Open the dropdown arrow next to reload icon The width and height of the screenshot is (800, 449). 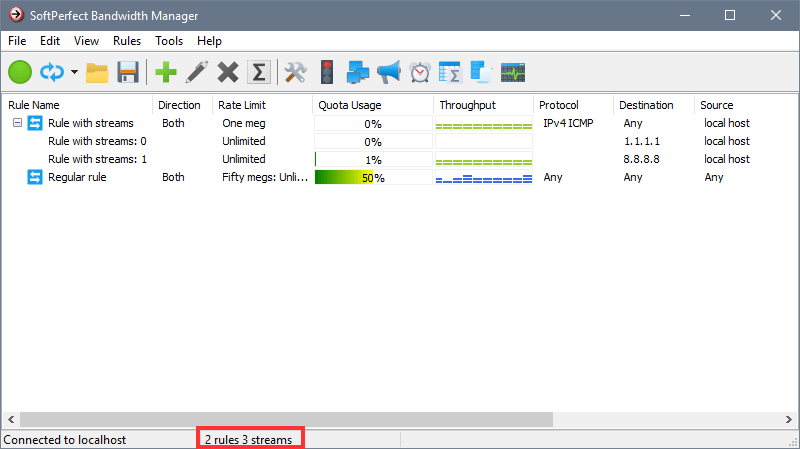coord(74,72)
